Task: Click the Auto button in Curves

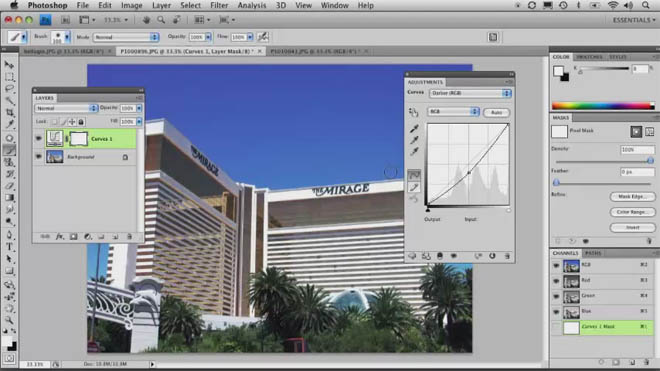Action: coord(497,112)
